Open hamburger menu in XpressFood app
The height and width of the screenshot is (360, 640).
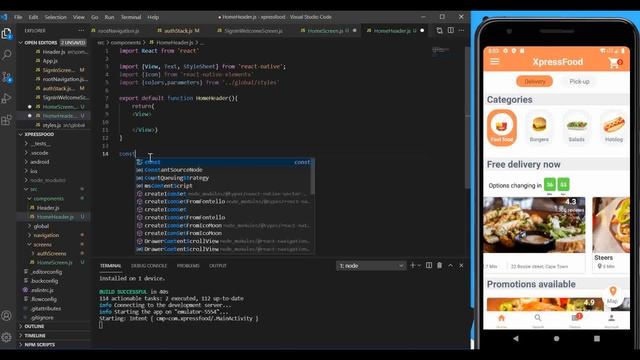(x=495, y=62)
